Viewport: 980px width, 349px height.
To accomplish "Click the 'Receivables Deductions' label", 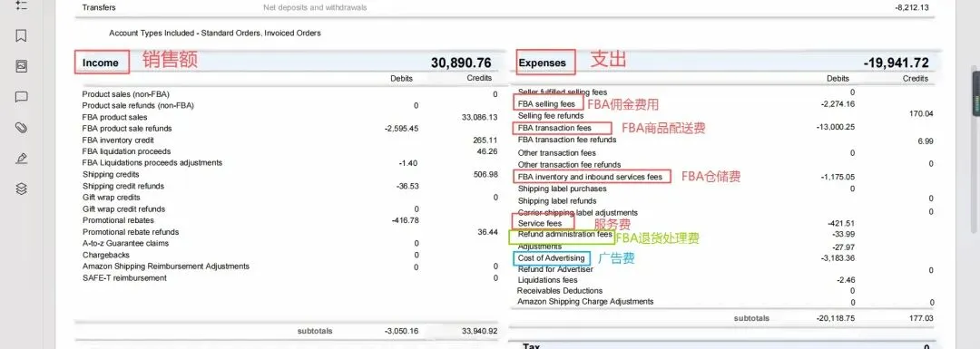I will point(559,291).
